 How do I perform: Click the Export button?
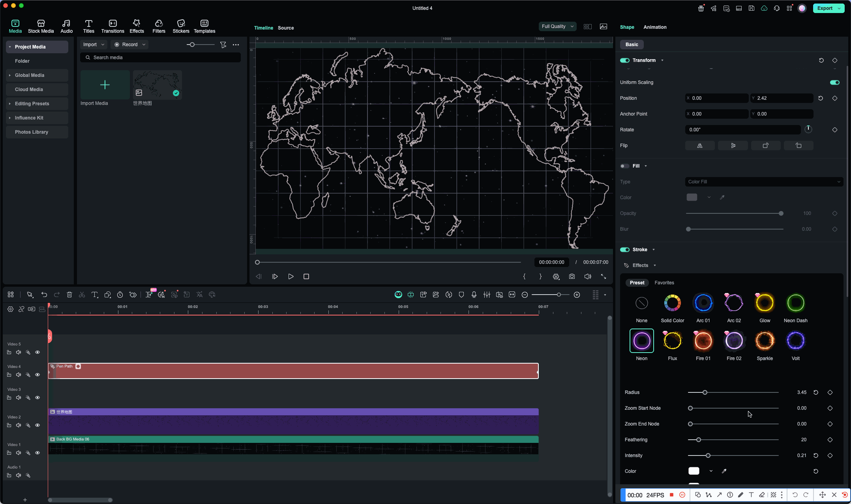[825, 8]
